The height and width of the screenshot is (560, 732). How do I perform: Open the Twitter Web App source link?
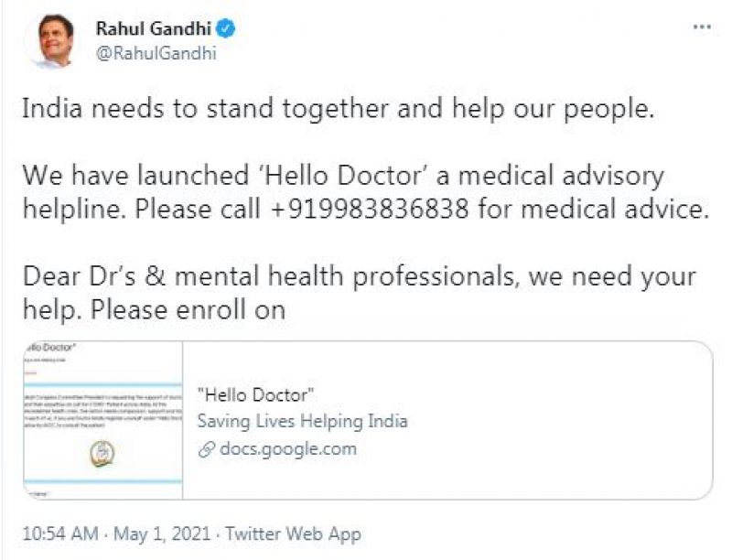pyautogui.click(x=293, y=533)
